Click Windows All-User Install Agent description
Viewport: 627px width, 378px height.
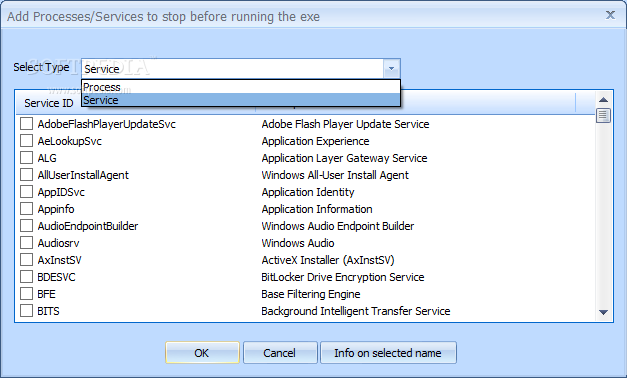click(335, 175)
